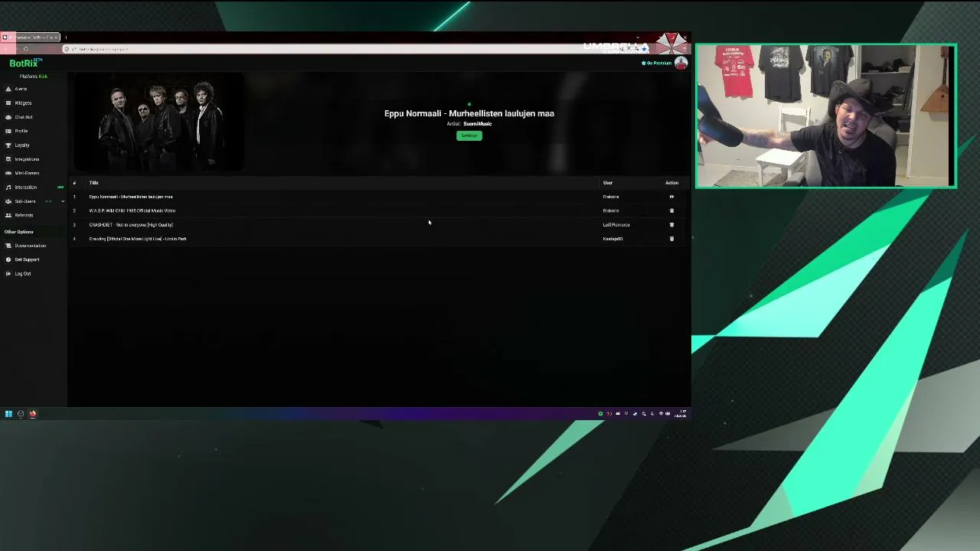Click the Crawling Linkin Park song title
The width and height of the screenshot is (980, 551).
[138, 239]
